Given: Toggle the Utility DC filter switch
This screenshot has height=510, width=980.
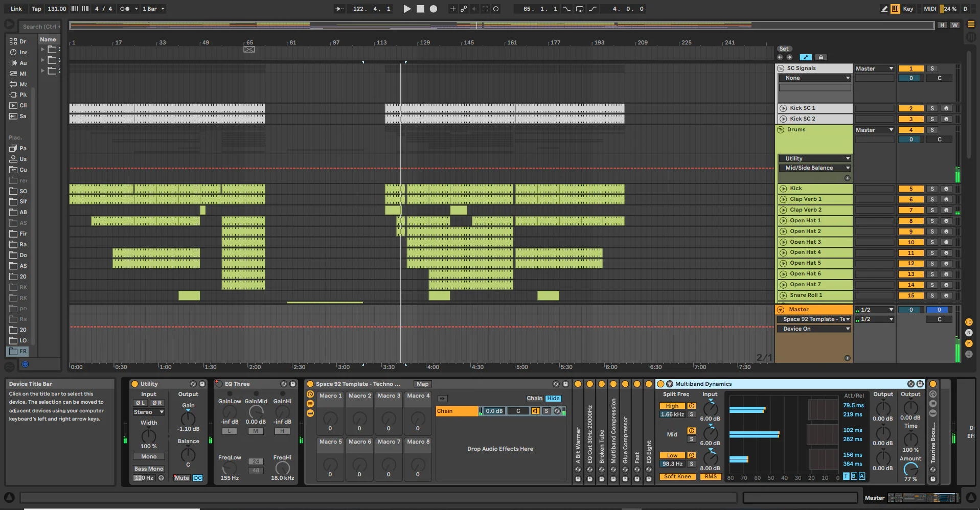Looking at the screenshot, I should click(x=198, y=478).
